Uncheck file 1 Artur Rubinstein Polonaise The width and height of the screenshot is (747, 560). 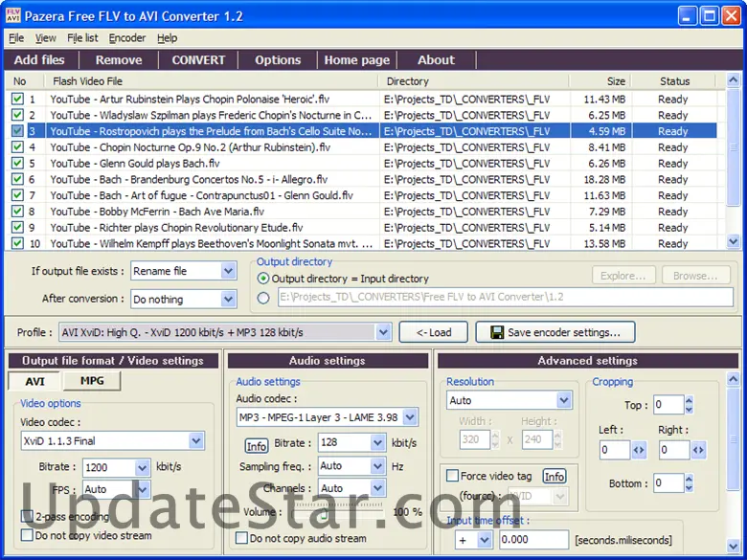tap(17, 99)
